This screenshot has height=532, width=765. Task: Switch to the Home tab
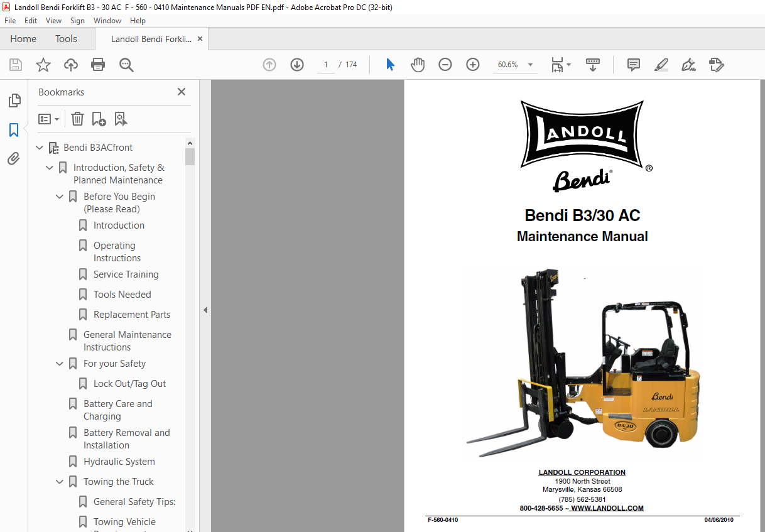pyautogui.click(x=23, y=39)
